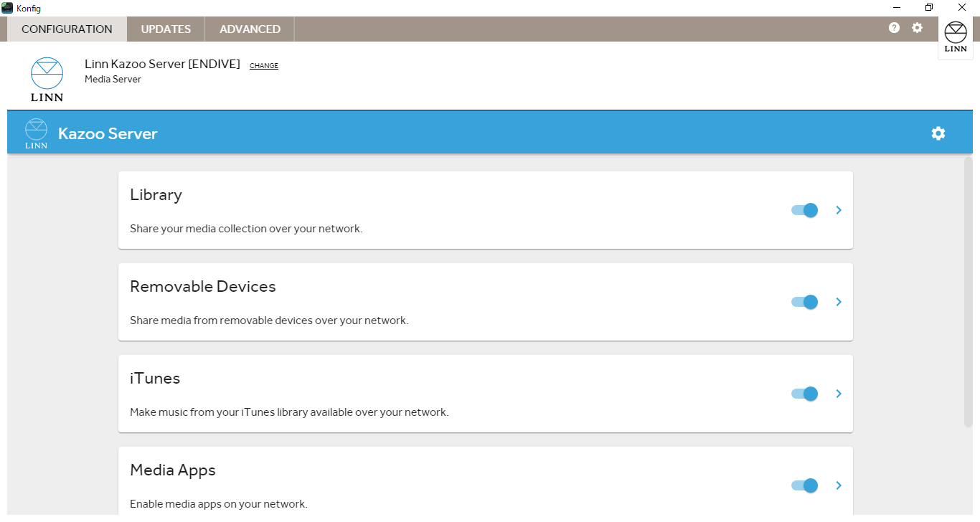Switch to the CONFIGURATION tab

point(67,29)
